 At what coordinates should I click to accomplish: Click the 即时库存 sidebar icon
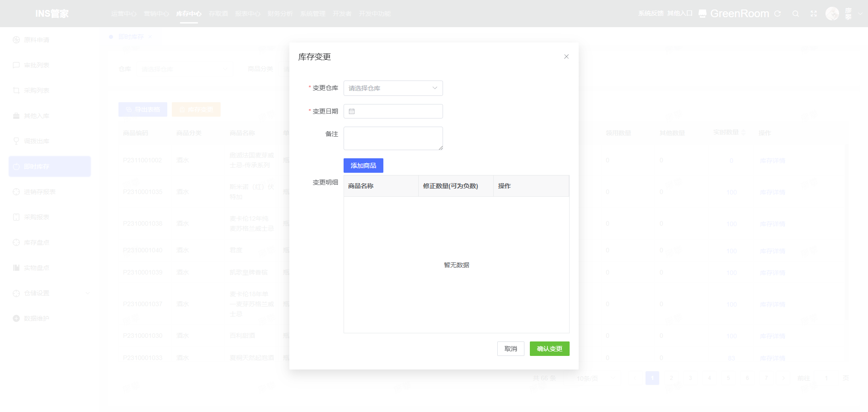(x=16, y=166)
